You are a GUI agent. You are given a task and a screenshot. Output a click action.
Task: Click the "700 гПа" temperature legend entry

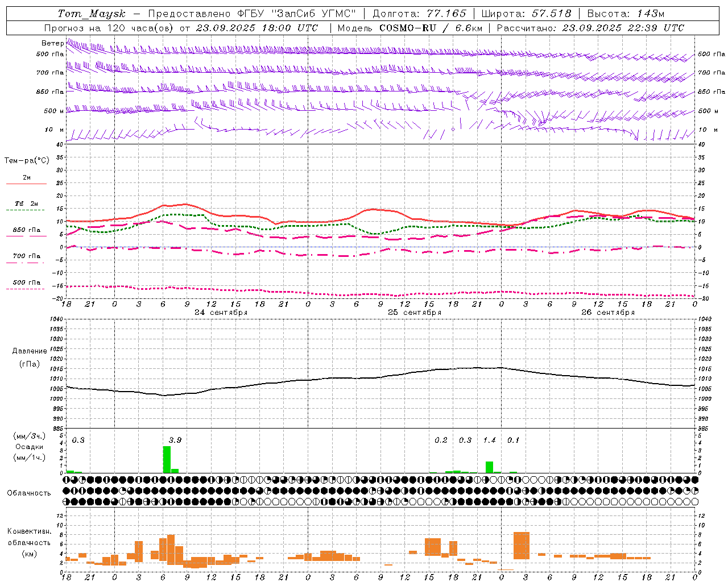[27, 256]
